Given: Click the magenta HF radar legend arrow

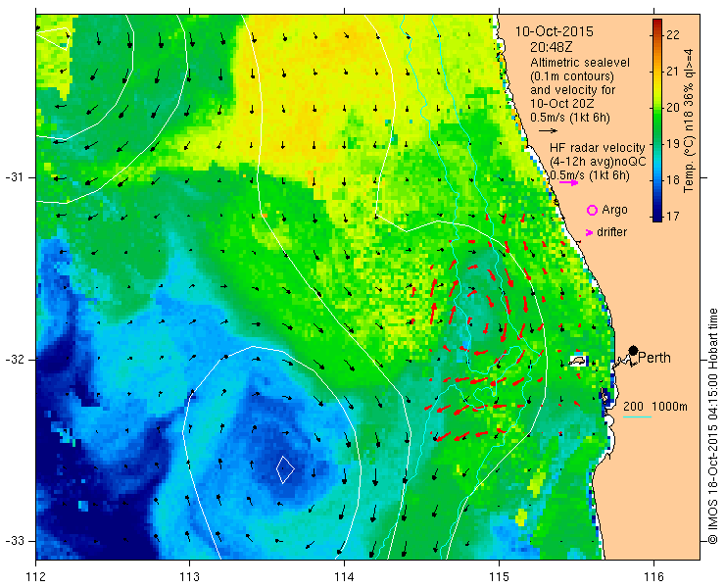Looking at the screenshot, I should coord(568,182).
